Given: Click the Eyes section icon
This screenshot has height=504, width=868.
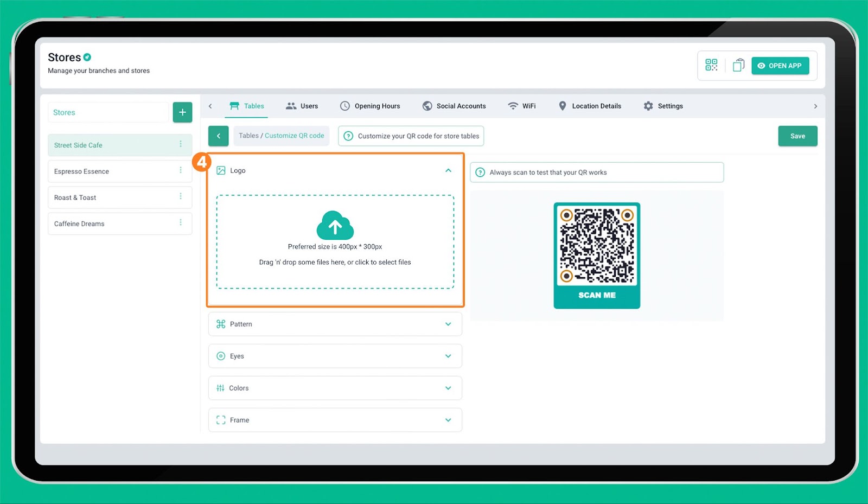Looking at the screenshot, I should tap(221, 356).
